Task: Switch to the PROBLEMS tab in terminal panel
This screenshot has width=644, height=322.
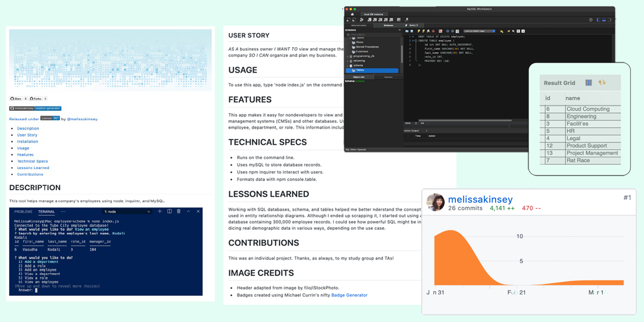Action: pos(23,212)
